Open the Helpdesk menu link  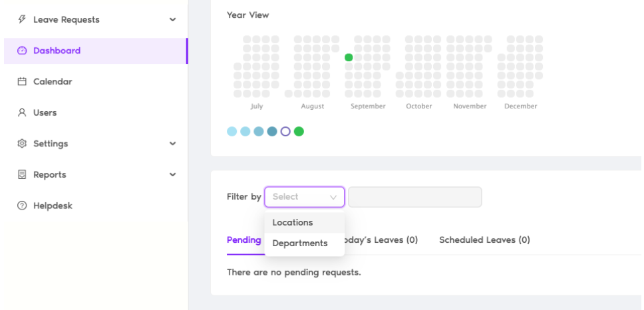pos(53,206)
